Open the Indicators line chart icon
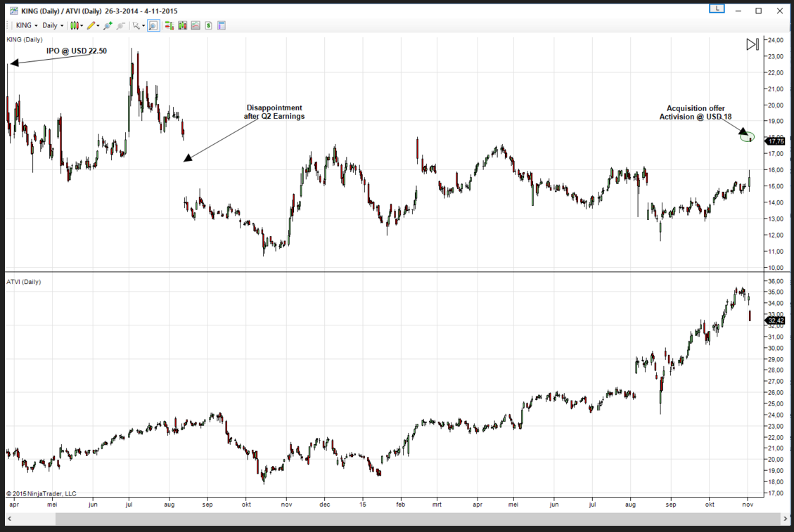This screenshot has width=794, height=532. pos(196,25)
